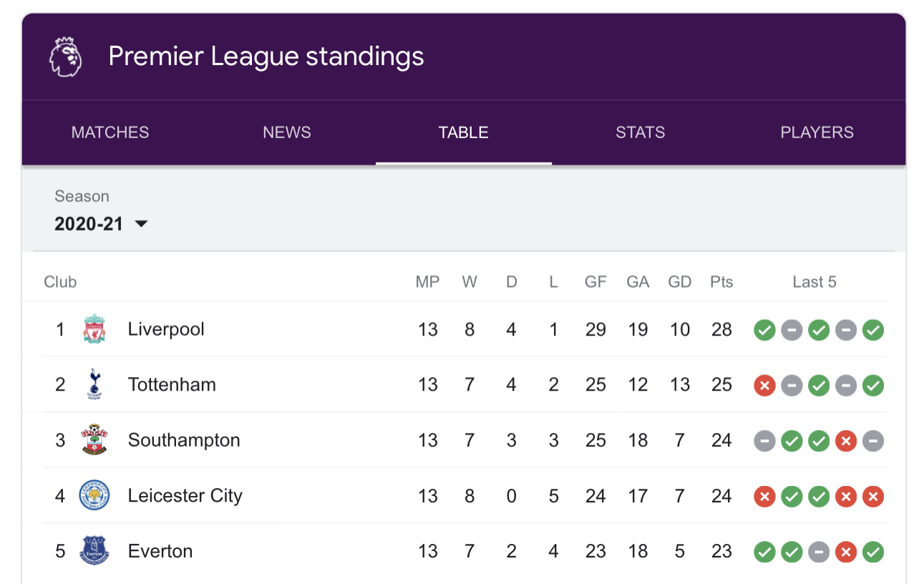Open the Liverpool team link
The image size is (924, 584).
coord(166,330)
